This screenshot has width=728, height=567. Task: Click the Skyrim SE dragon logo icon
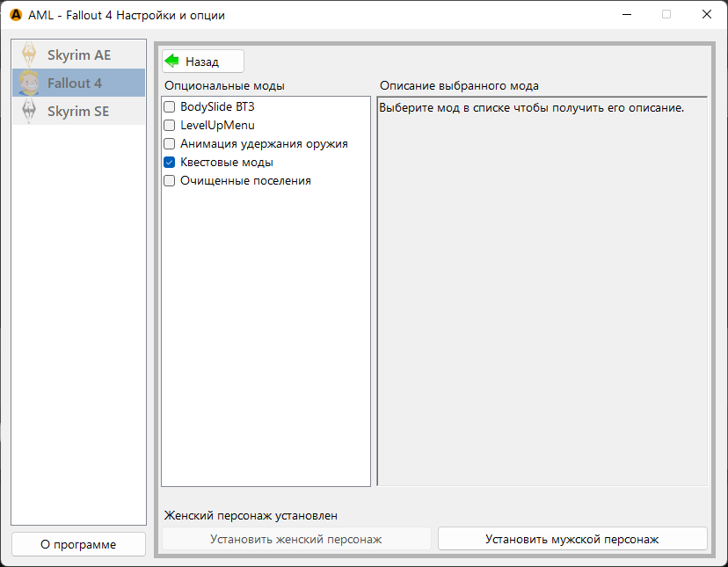[x=29, y=111]
